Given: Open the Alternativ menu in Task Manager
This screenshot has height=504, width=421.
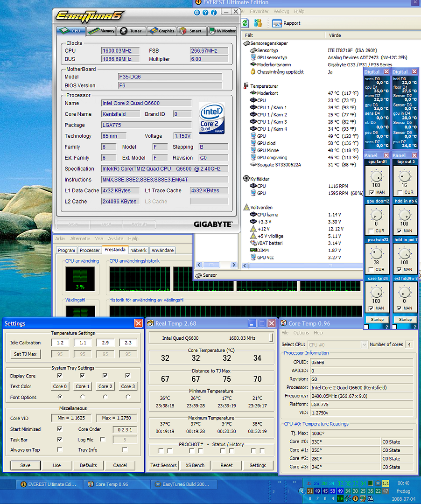Looking at the screenshot, I should (80, 238).
